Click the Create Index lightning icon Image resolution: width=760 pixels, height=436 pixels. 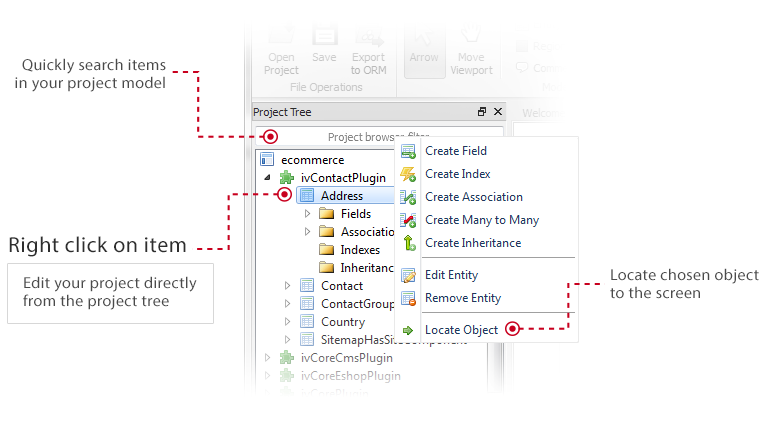(x=408, y=174)
